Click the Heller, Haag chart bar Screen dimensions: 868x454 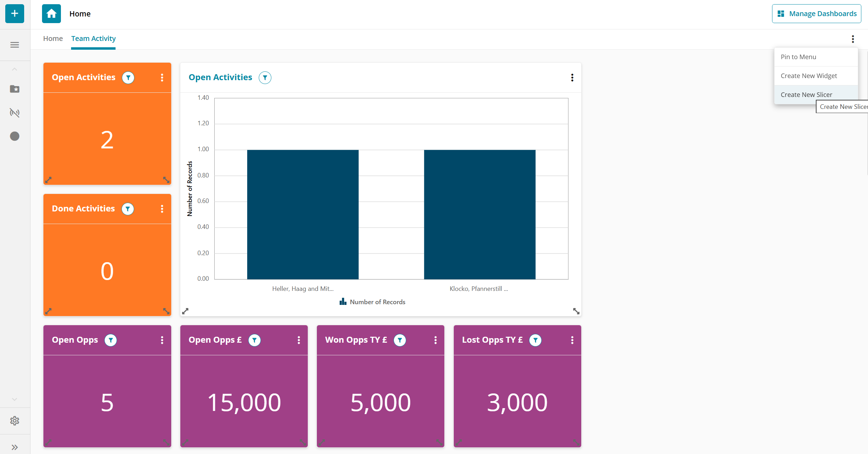303,214
